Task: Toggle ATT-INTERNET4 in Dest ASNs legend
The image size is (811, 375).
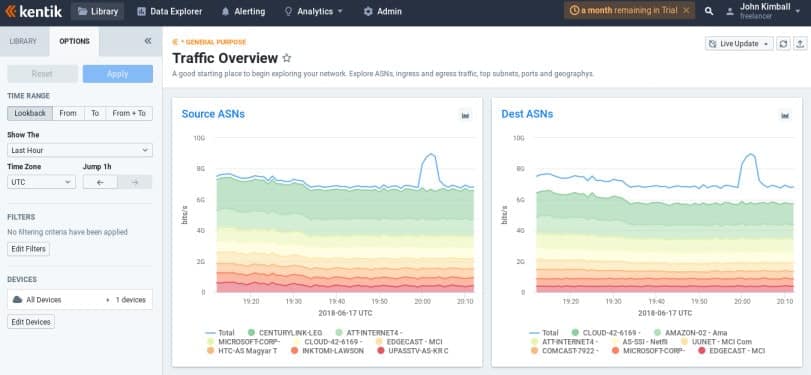Action: tap(564, 342)
